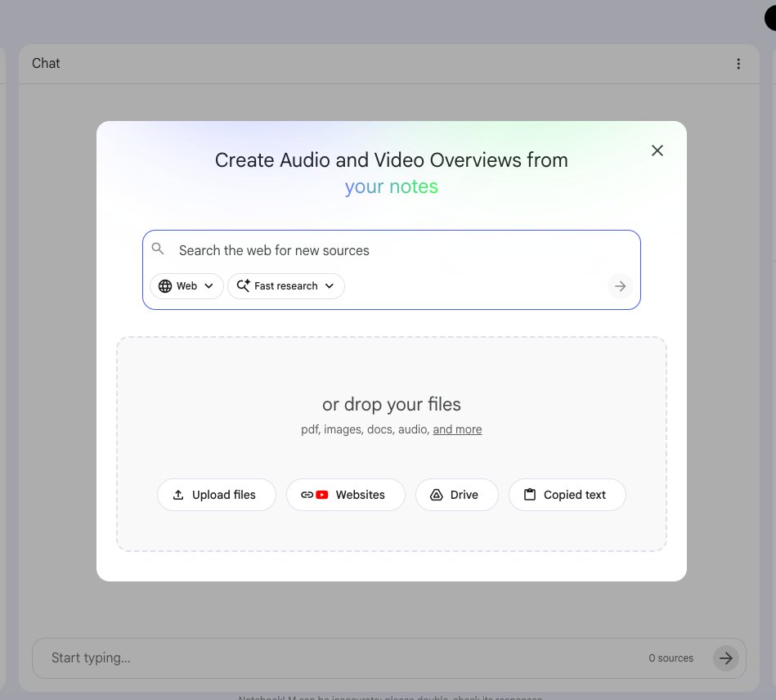Expand the Fast research mode dropdown

[286, 286]
